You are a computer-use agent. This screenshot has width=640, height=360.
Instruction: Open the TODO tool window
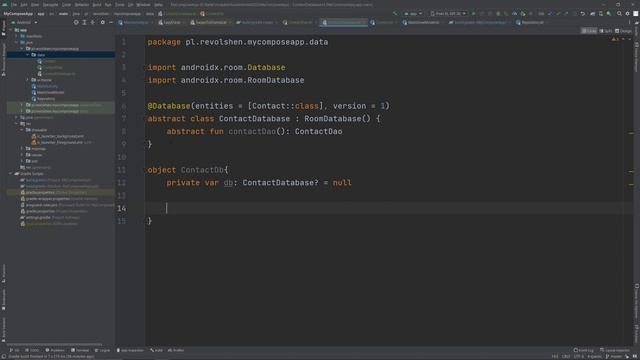coord(33,350)
